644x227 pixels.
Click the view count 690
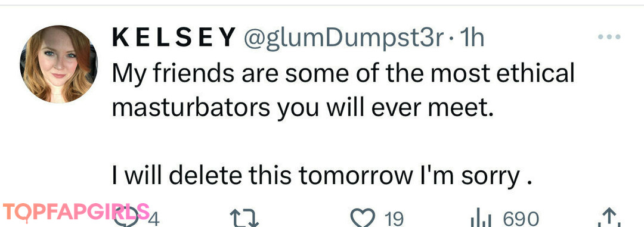click(521, 219)
